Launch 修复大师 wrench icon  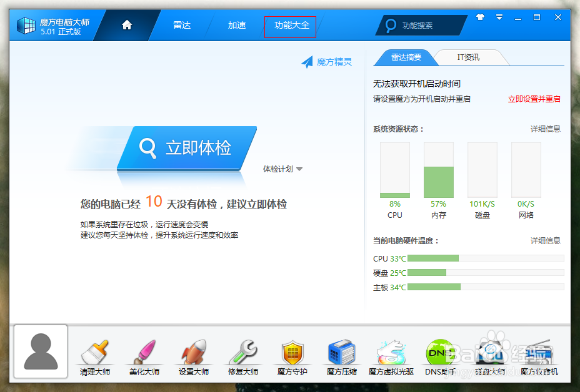click(x=243, y=351)
